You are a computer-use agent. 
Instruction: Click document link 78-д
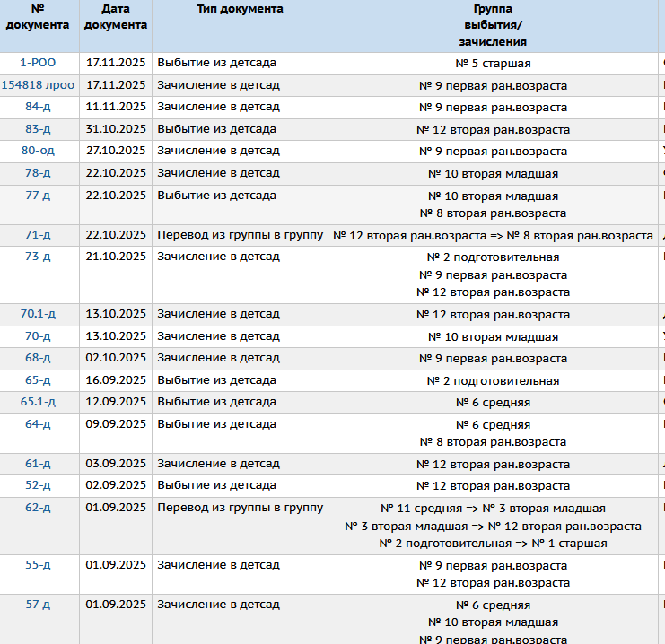(x=38, y=173)
